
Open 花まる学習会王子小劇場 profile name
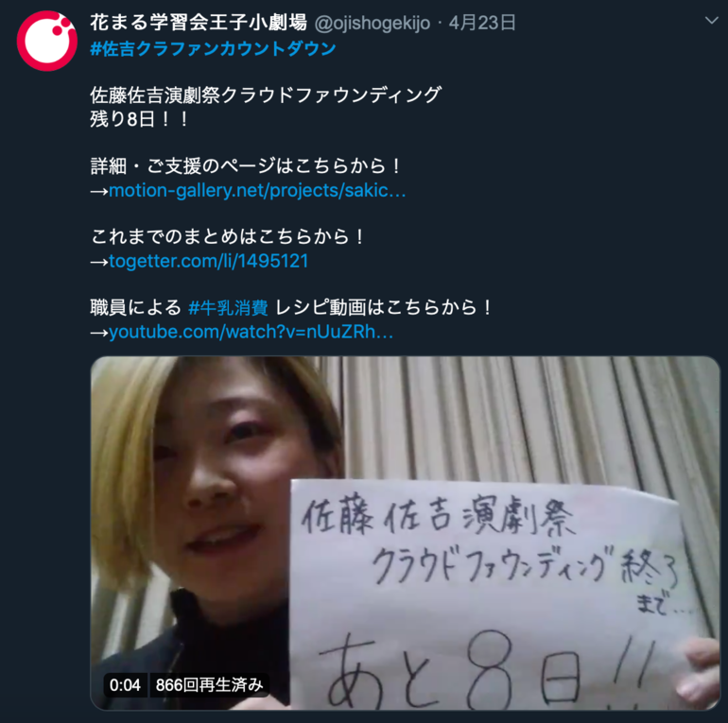(199, 23)
